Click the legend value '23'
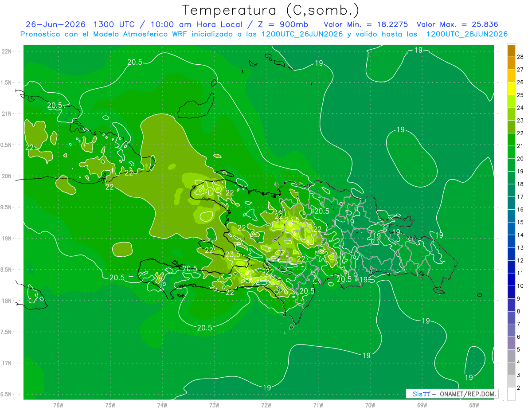This screenshot has height=411, width=532. (520, 120)
